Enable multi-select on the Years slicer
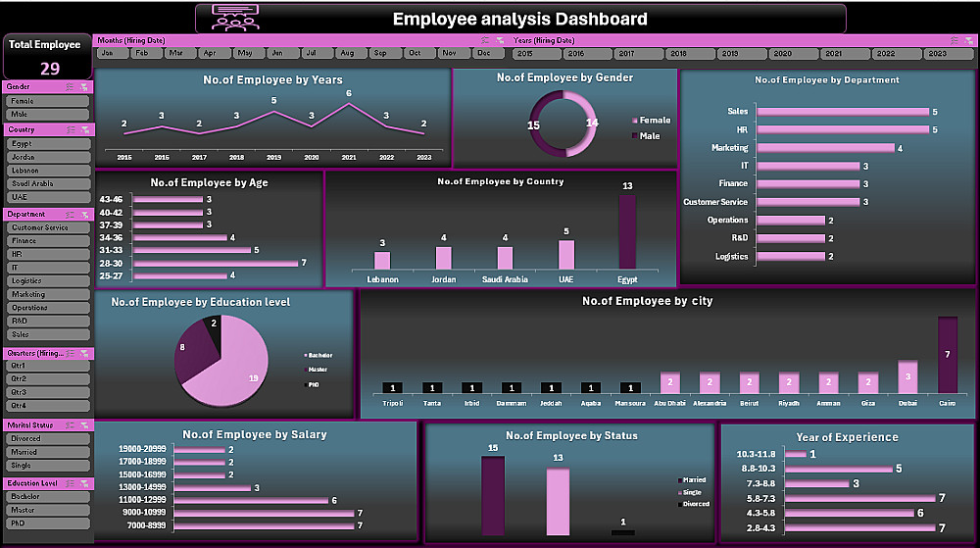Screen dimensions: 980x548 [x=955, y=40]
